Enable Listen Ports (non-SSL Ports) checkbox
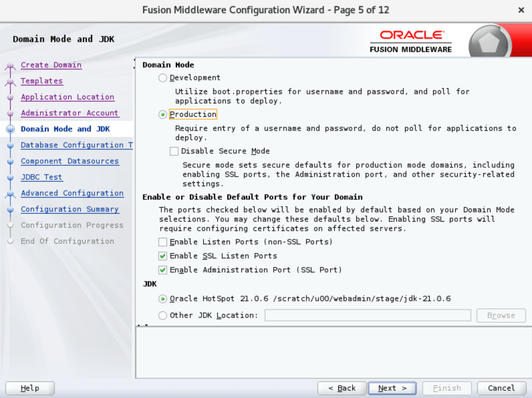The width and height of the screenshot is (532, 398). click(162, 242)
